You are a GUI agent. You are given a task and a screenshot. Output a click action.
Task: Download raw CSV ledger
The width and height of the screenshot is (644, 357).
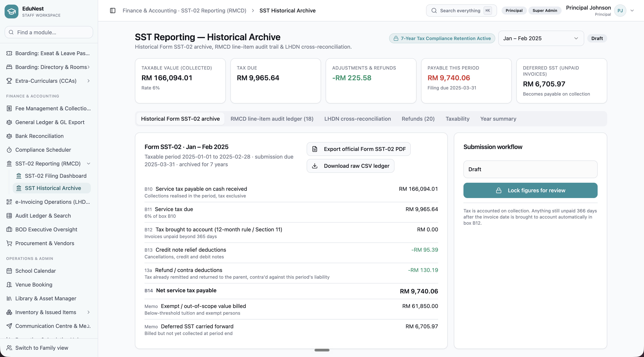350,166
